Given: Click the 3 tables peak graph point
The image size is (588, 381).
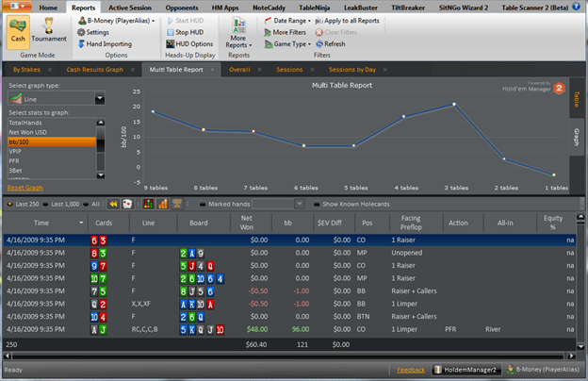Looking at the screenshot, I should click(x=454, y=105).
